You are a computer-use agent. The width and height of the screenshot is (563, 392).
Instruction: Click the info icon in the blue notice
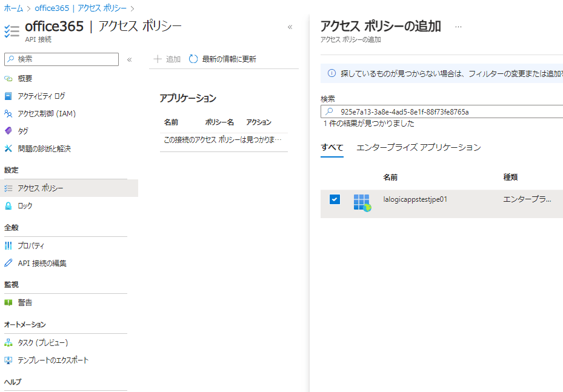click(x=331, y=73)
